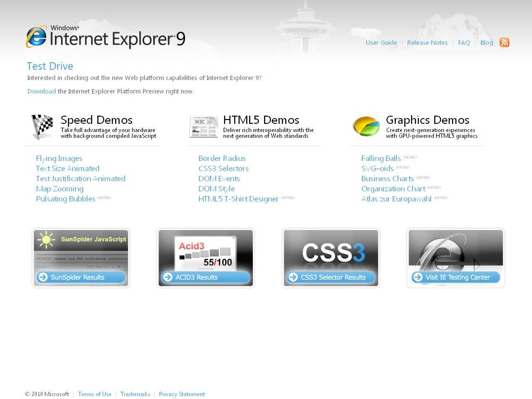The height and width of the screenshot is (399, 532).
Task: Click XHTML tag next to Pulsating Bubbles
Action: pos(105,198)
